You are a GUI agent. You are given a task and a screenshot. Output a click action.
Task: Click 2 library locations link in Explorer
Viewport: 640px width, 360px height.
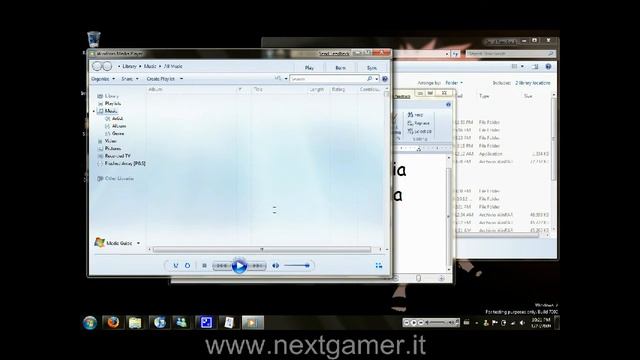coord(532,83)
